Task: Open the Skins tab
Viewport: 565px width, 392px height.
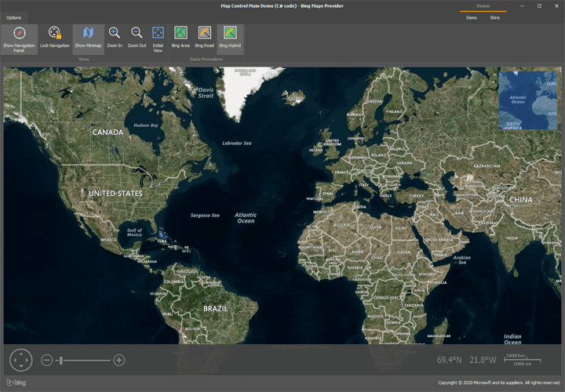Action: tap(494, 17)
